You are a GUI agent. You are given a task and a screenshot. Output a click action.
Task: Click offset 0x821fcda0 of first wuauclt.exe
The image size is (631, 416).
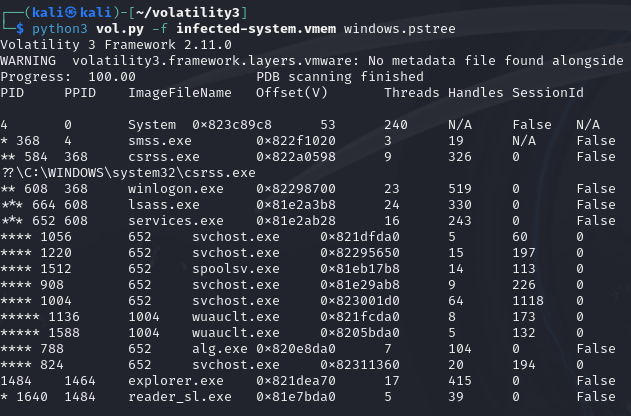click(x=360, y=317)
